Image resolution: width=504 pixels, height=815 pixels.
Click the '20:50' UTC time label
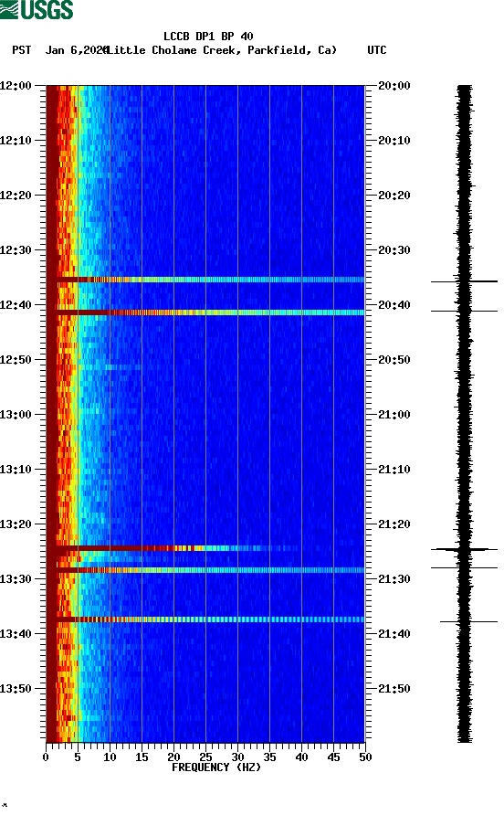[394, 360]
